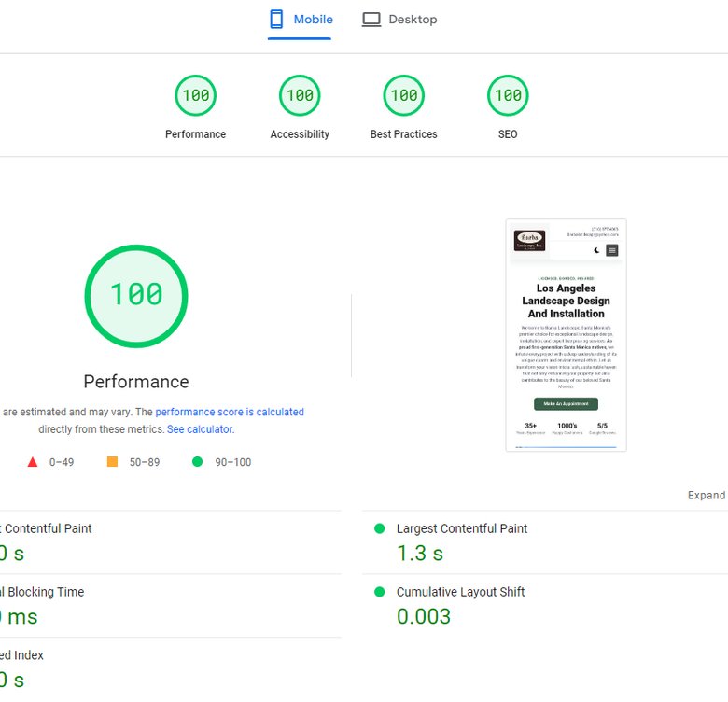This screenshot has width=728, height=702.
Task: Click the red triangle 0–49 legend icon
Action: [33, 462]
